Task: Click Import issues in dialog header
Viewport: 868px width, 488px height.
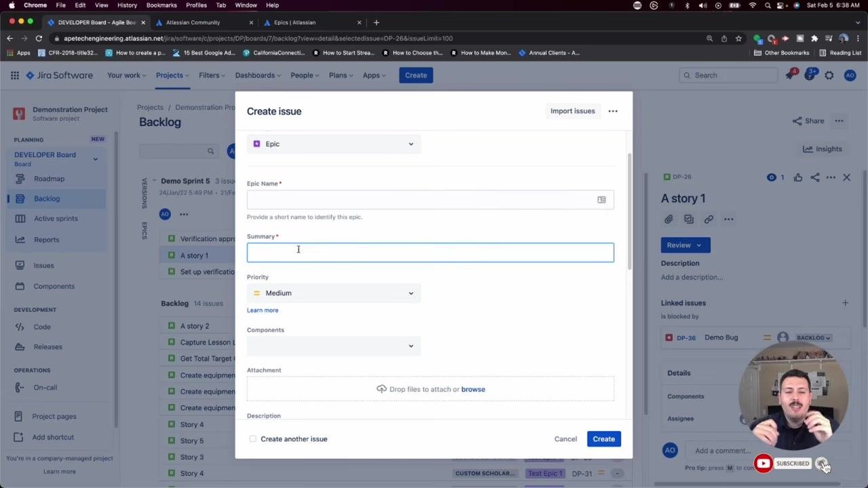Action: (572, 111)
